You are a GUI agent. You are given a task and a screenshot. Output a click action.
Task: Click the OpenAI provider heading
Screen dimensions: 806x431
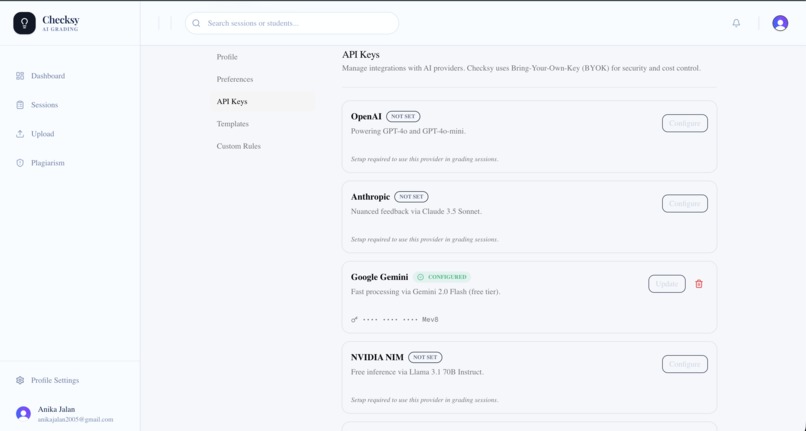click(366, 117)
